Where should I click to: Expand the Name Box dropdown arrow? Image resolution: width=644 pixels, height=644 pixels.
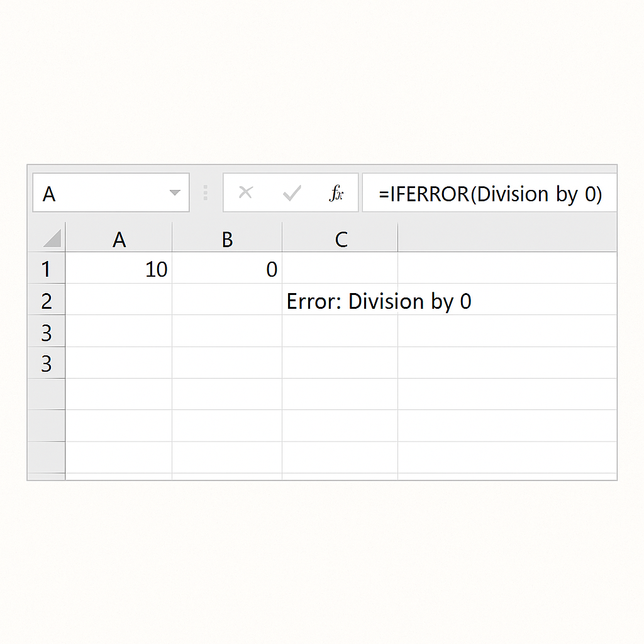point(175,193)
